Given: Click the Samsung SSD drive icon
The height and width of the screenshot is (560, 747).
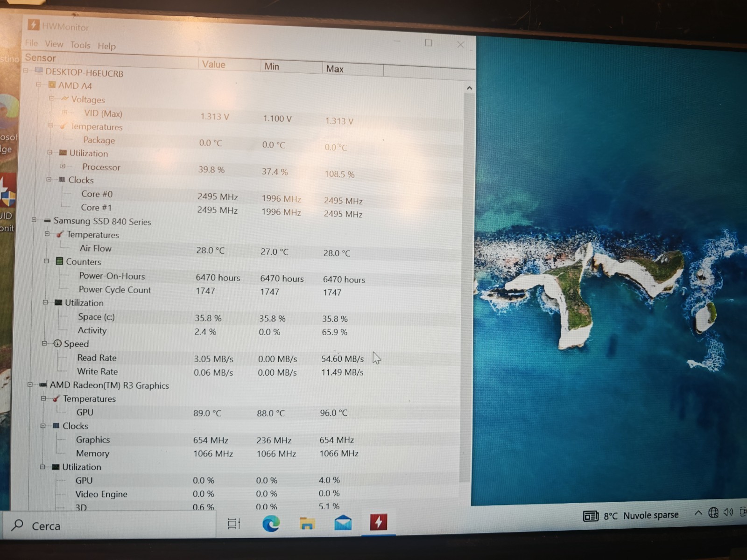Looking at the screenshot, I should pos(47,220).
